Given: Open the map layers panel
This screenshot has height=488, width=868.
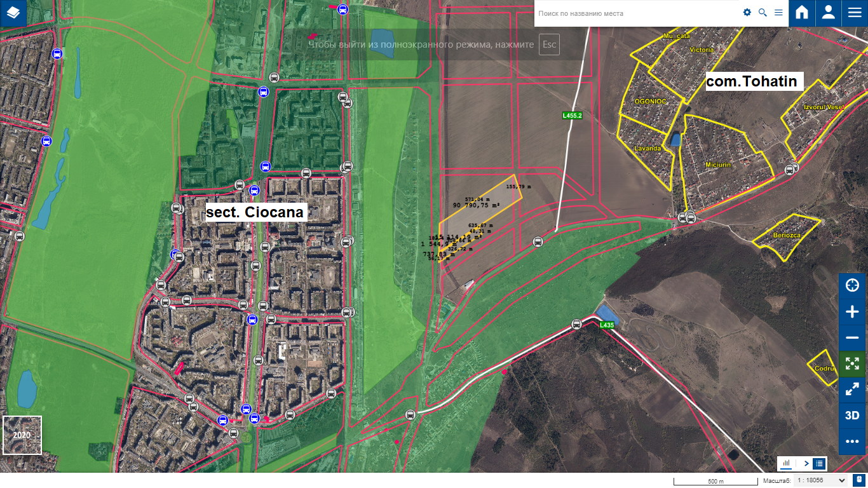Looking at the screenshot, I should pos(13,13).
